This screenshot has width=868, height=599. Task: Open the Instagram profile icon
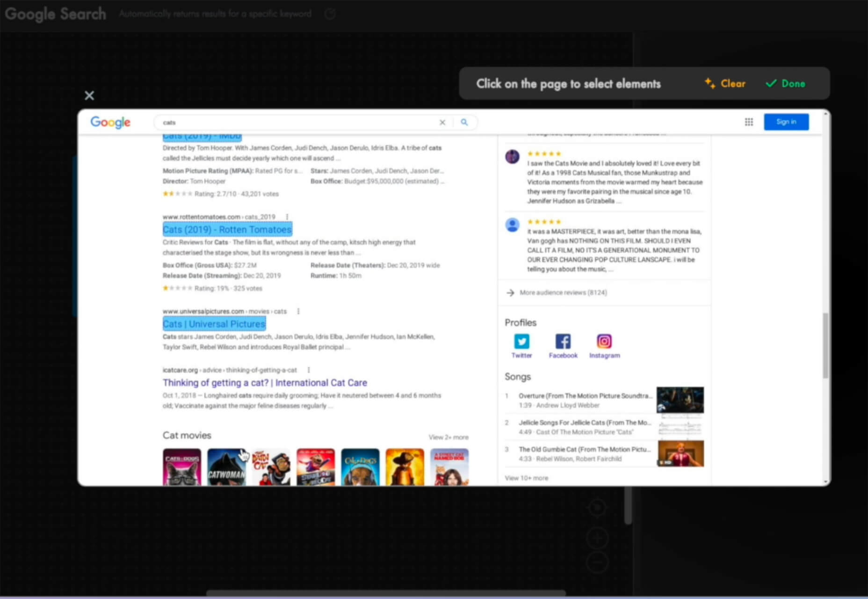pos(604,341)
